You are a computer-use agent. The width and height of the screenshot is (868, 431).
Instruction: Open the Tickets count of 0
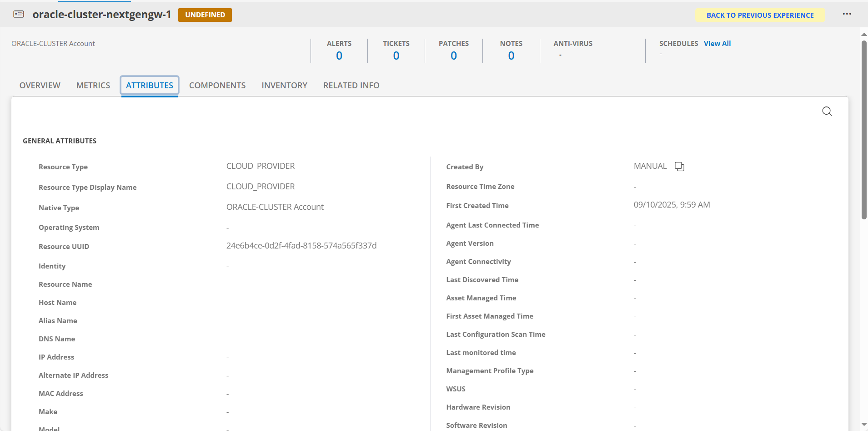point(396,56)
